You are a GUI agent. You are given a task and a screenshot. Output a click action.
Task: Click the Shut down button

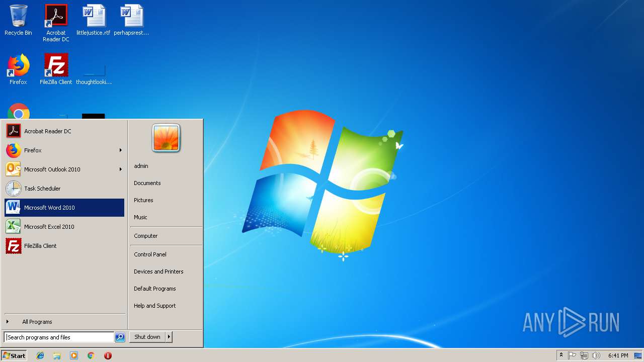[x=147, y=337]
